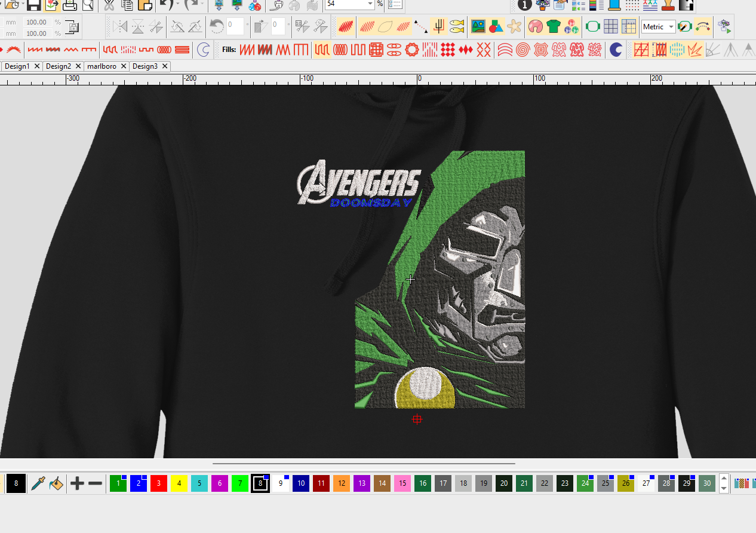Click the Ring fill stitch icon
Image resolution: width=756 pixels, height=533 pixels.
coord(411,50)
